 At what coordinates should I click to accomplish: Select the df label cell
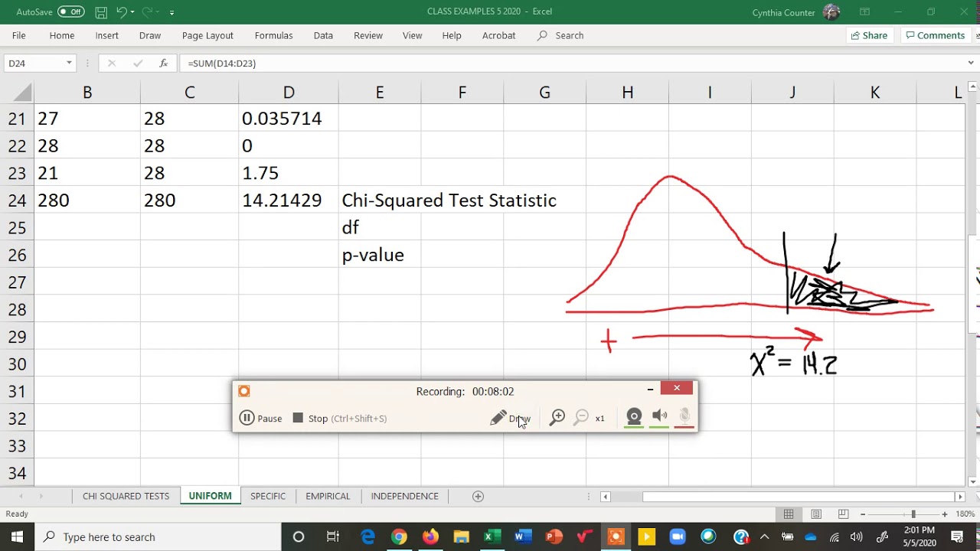379,227
